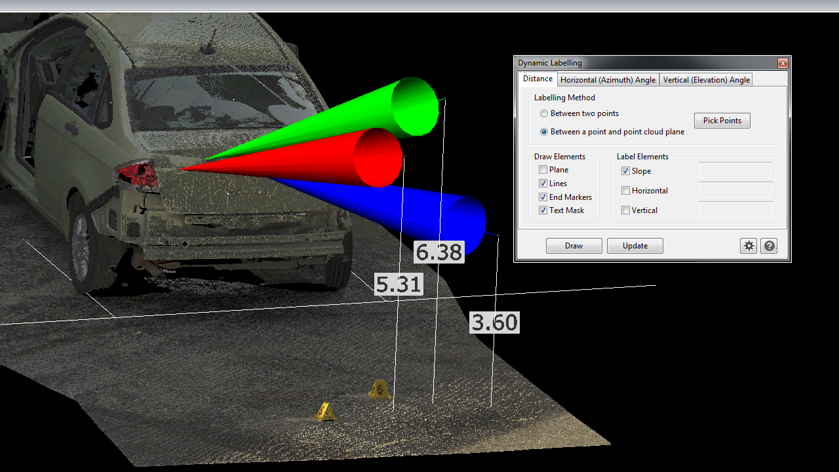Select Between a point and point cloud plane
The height and width of the screenshot is (472, 839).
[544, 132]
